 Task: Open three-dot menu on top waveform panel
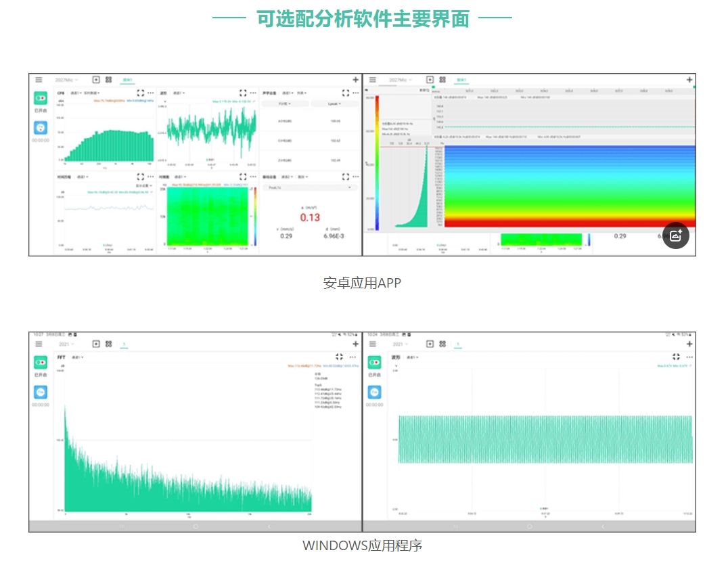(x=253, y=93)
